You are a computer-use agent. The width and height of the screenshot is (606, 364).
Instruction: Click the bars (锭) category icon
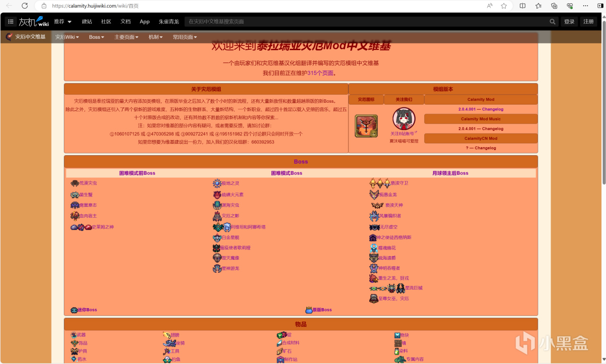[282, 335]
